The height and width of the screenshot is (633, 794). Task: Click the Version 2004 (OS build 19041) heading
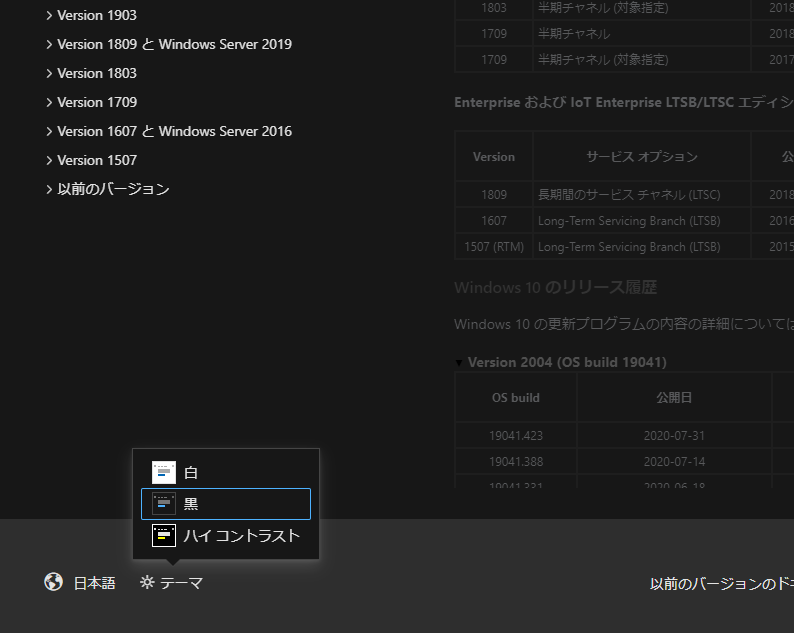pos(567,362)
